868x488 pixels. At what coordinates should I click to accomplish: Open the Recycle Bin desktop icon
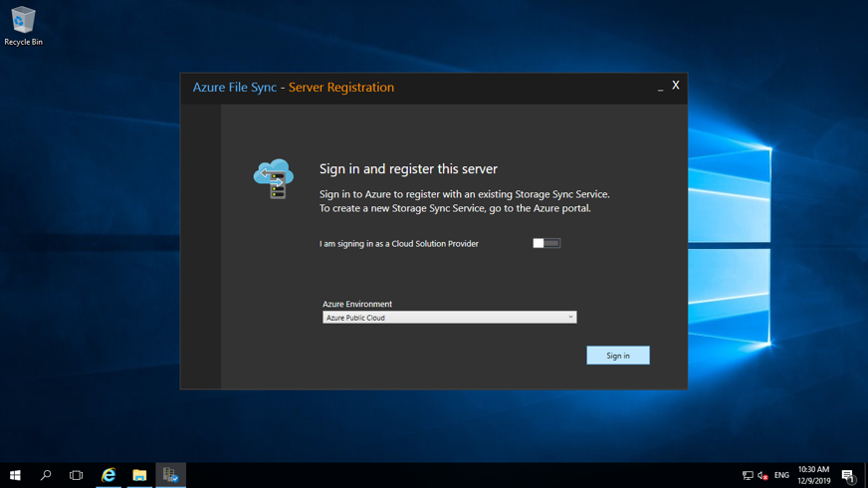(23, 26)
